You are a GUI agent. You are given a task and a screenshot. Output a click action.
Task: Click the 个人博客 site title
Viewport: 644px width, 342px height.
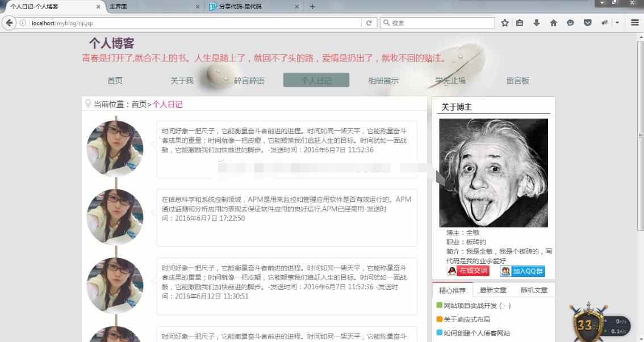(112, 43)
